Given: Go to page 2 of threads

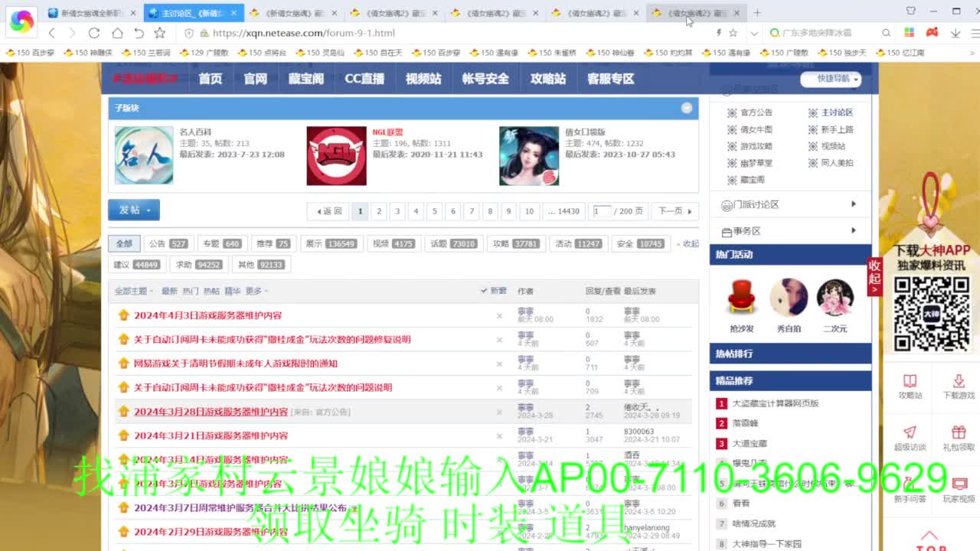Looking at the screenshot, I should click(378, 211).
